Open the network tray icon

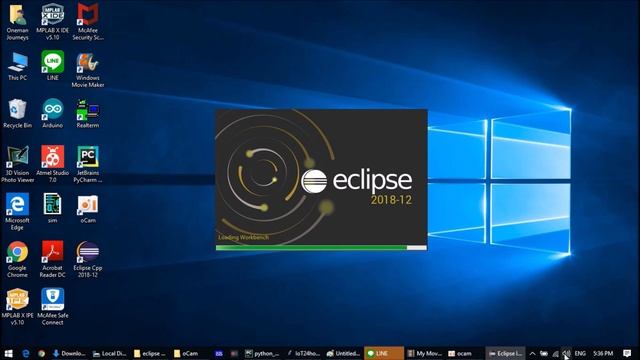coord(555,353)
